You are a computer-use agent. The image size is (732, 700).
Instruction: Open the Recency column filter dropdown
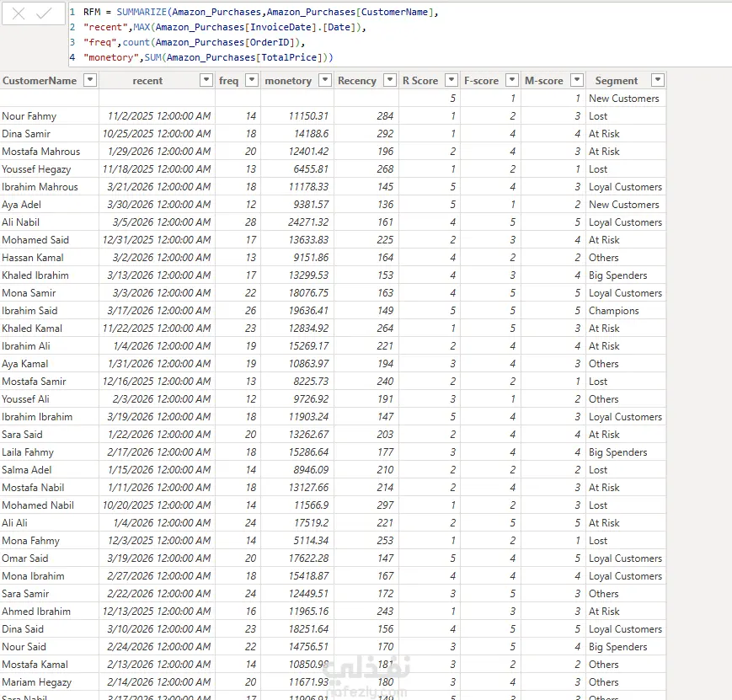[390, 80]
